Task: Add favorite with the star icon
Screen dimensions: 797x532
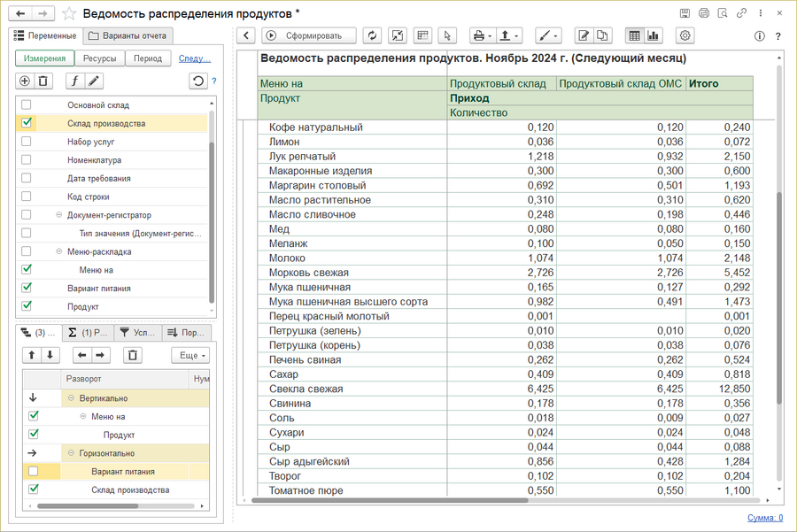Action: pos(68,13)
